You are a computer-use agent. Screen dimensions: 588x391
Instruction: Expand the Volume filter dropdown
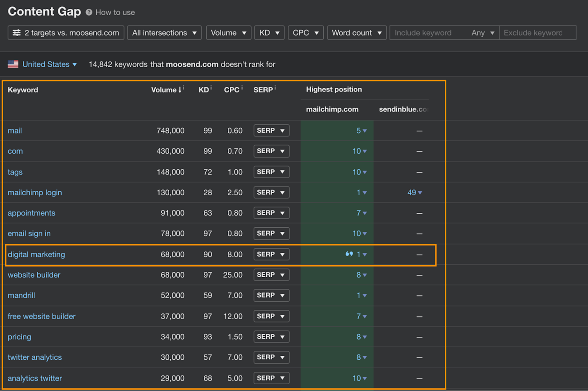[228, 33]
